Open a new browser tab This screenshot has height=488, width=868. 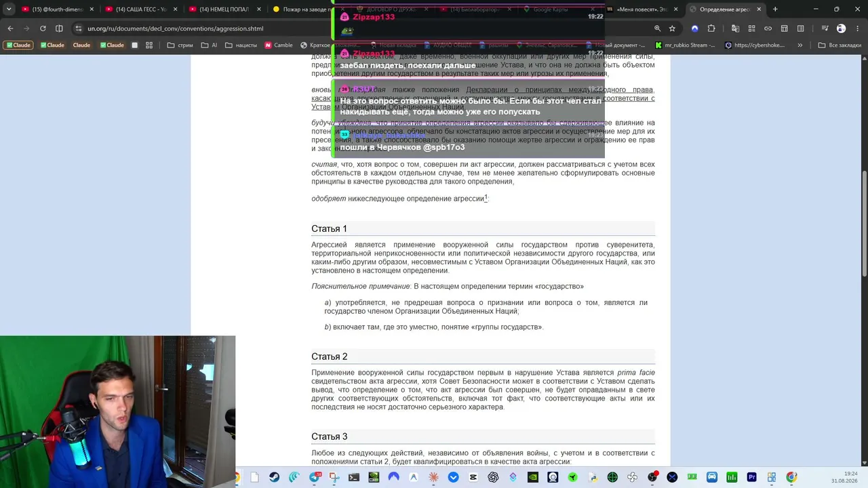click(775, 9)
